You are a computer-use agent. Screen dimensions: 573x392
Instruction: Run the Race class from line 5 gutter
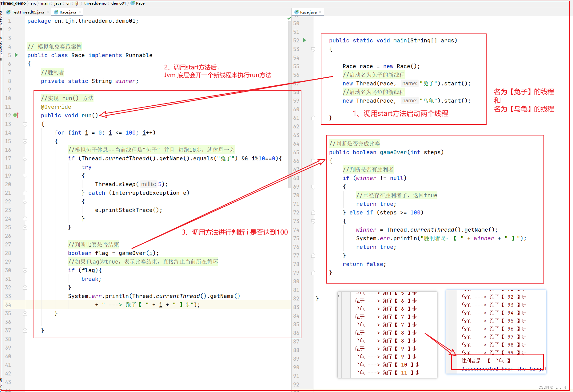(16, 55)
